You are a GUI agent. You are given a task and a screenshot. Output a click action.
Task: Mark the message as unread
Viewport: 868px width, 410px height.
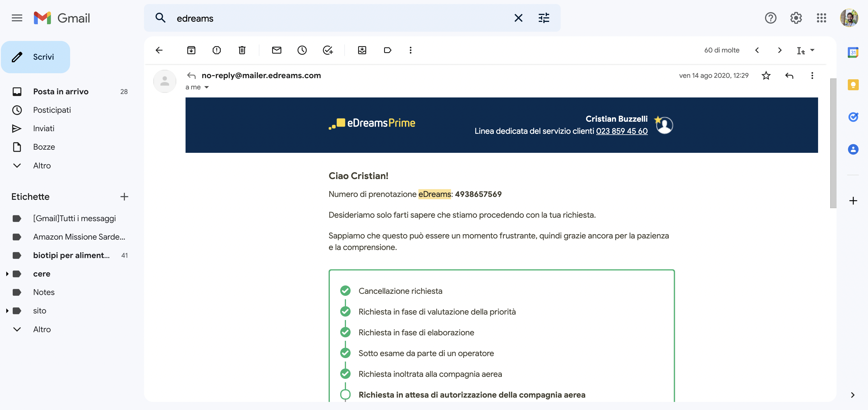tap(276, 50)
